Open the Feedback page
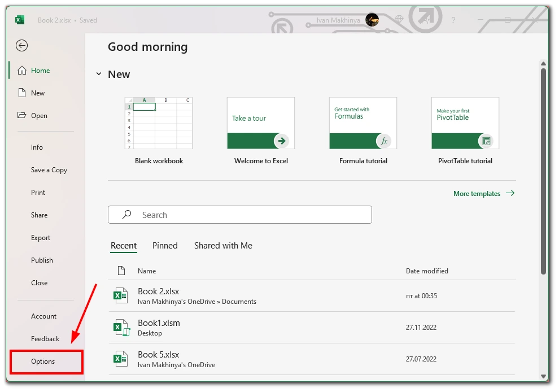This screenshot has height=392, width=559. tap(45, 339)
